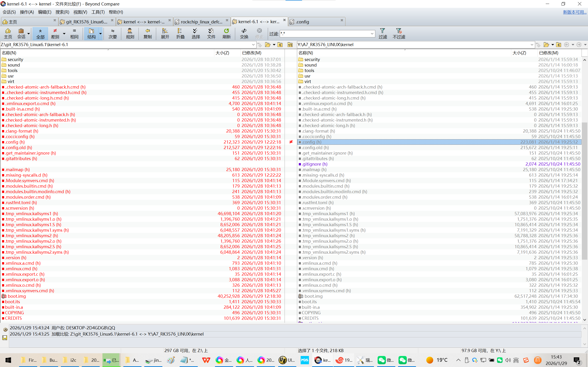Click the Expand all (展开) icon
This screenshot has height=367, width=588.
click(x=165, y=33)
